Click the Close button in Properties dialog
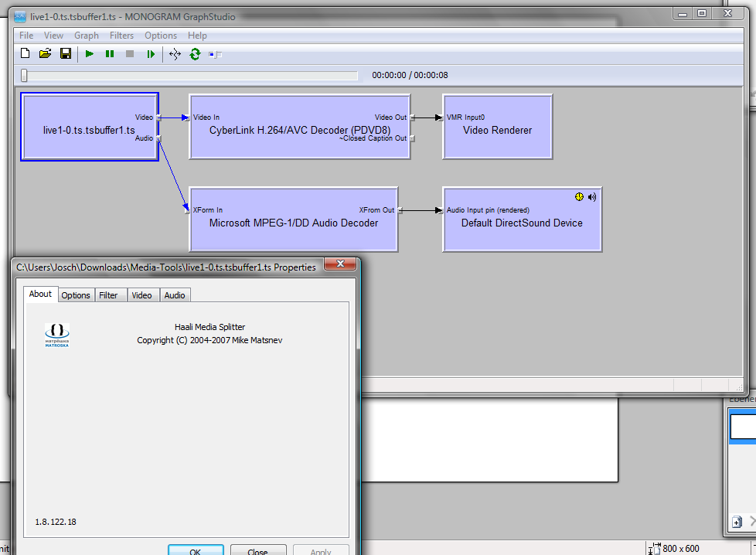This screenshot has height=555, width=756. (x=258, y=551)
